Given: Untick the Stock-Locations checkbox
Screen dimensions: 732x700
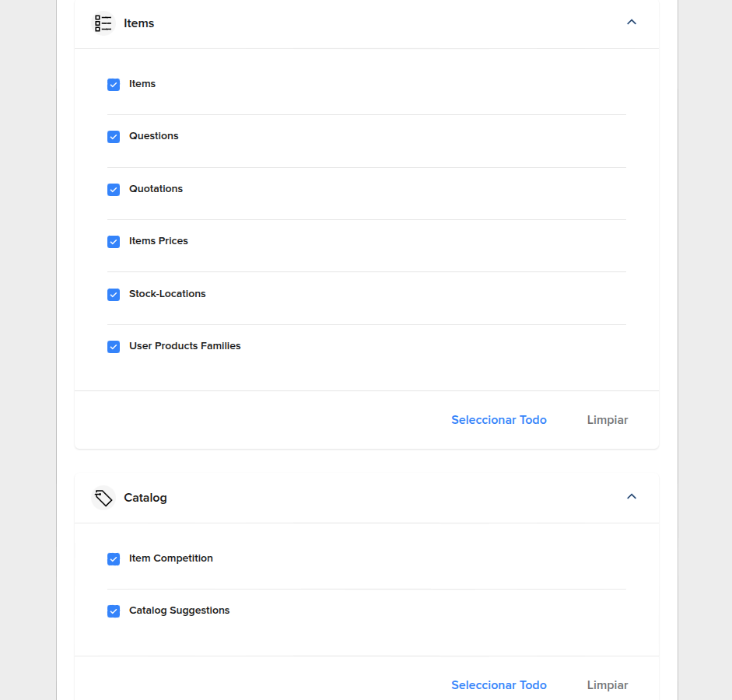Looking at the screenshot, I should (114, 295).
